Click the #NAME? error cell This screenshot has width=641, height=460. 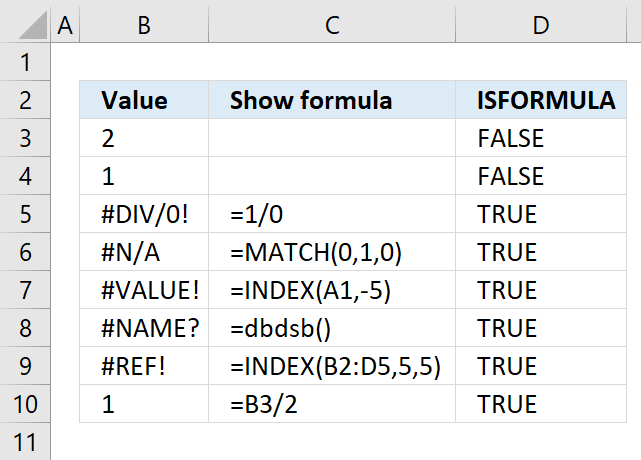144,328
